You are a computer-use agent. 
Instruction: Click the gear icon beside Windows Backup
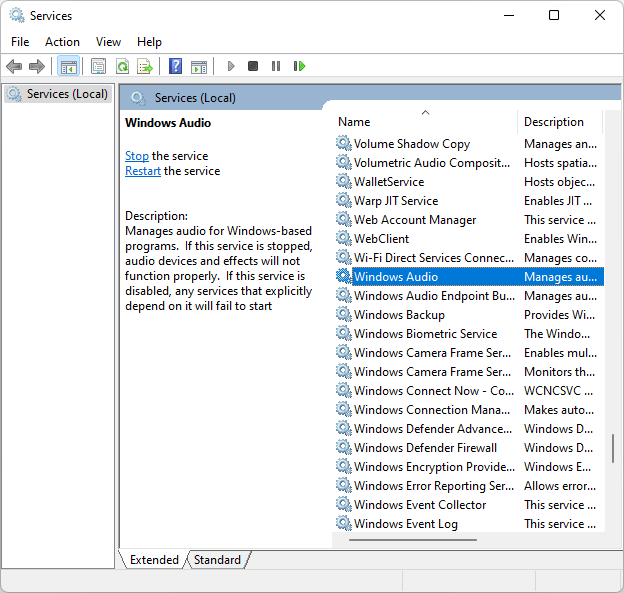[344, 314]
